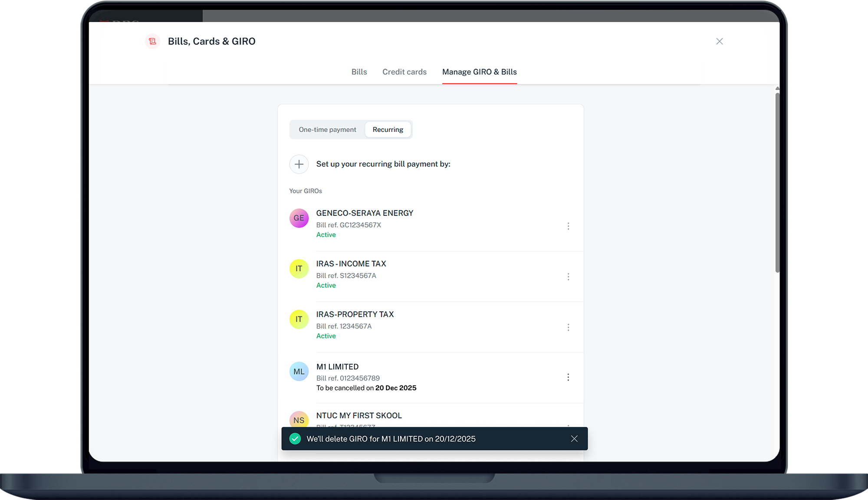Close the Bills, Cards & GIRO panel
This screenshot has width=868, height=500.
720,41
